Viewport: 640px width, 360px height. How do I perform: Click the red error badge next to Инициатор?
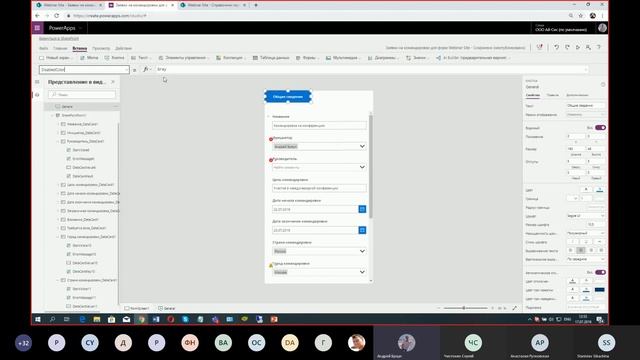271,139
